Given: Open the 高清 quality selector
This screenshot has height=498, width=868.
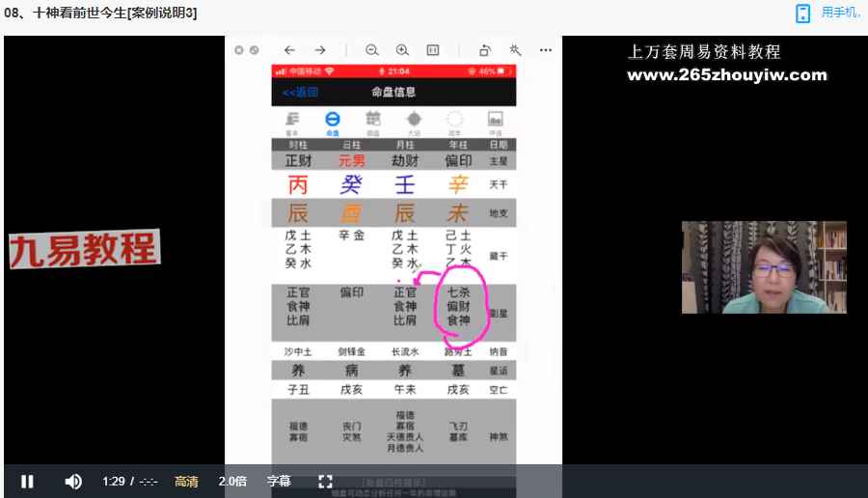Looking at the screenshot, I should pos(186,482).
